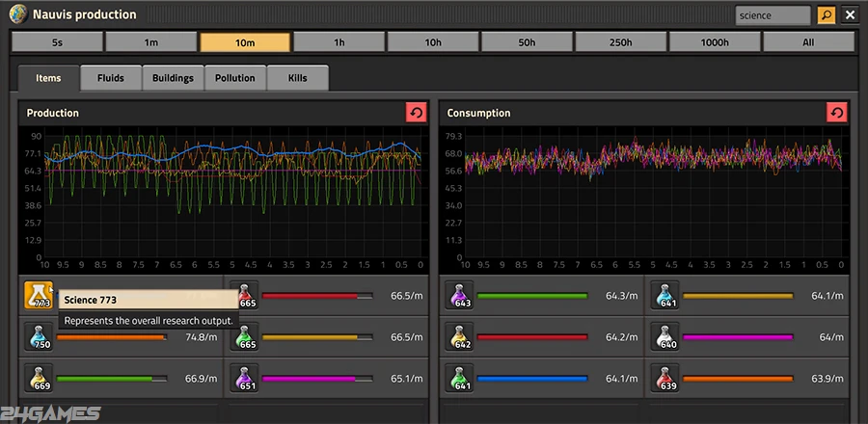Select the green science pack icon marked 665
This screenshot has height=424, width=868.
tap(244, 336)
